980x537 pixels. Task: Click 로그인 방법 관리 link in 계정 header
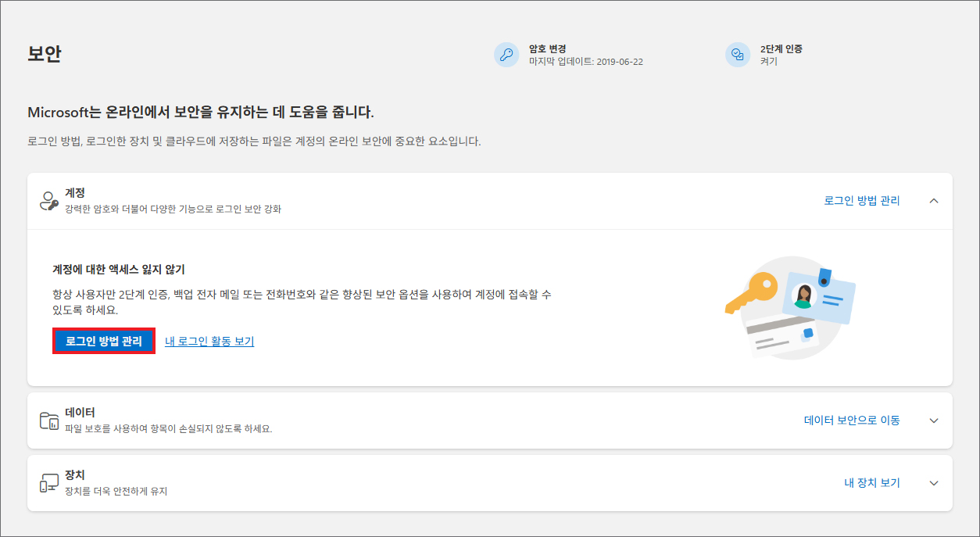pos(862,201)
